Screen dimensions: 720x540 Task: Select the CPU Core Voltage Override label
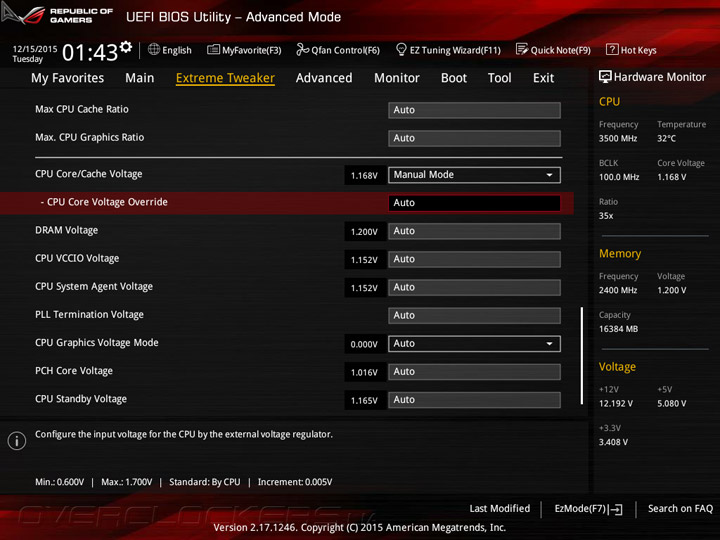107,202
